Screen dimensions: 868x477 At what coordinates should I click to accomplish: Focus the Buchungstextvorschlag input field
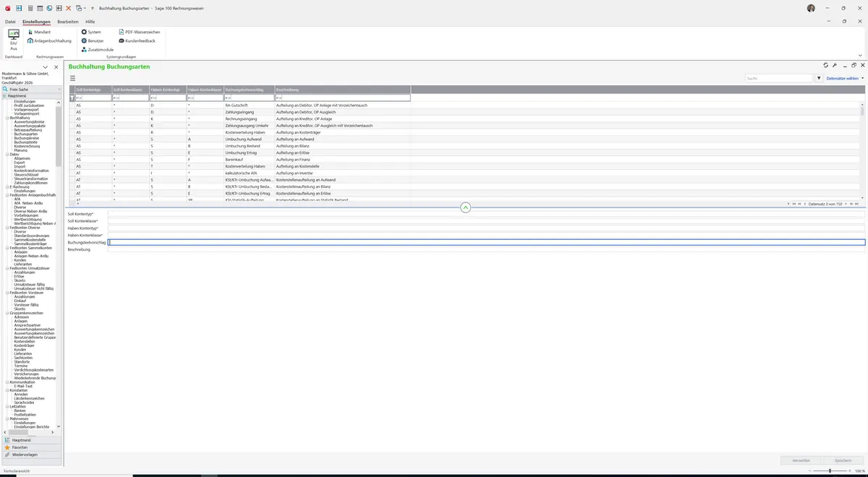point(486,242)
